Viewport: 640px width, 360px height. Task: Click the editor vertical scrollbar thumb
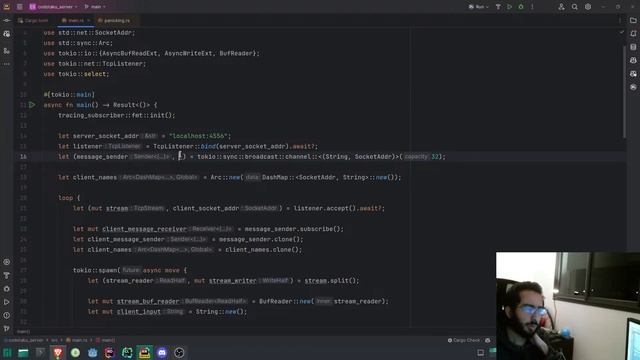624,91
